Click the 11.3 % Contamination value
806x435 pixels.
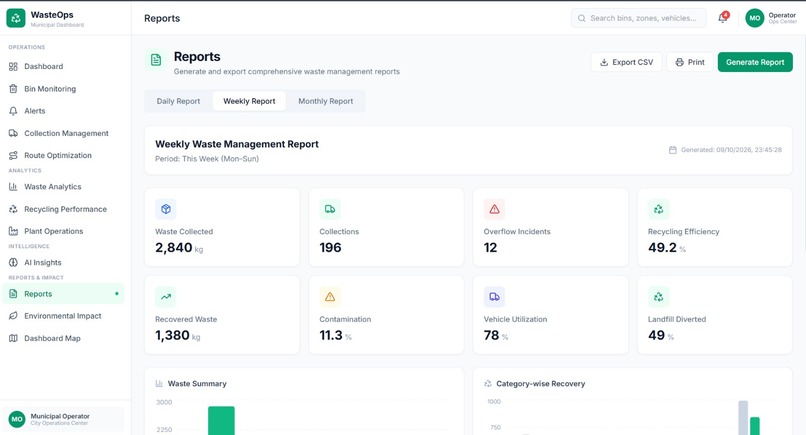(335, 336)
